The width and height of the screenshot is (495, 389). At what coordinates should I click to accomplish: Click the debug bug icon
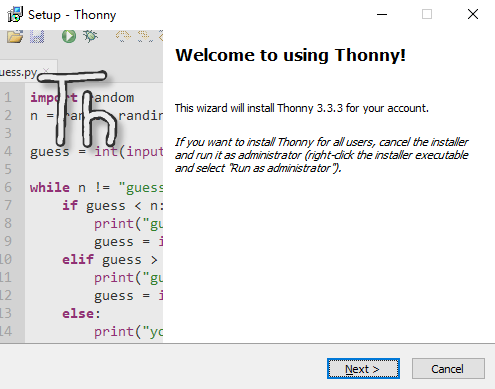click(x=90, y=36)
